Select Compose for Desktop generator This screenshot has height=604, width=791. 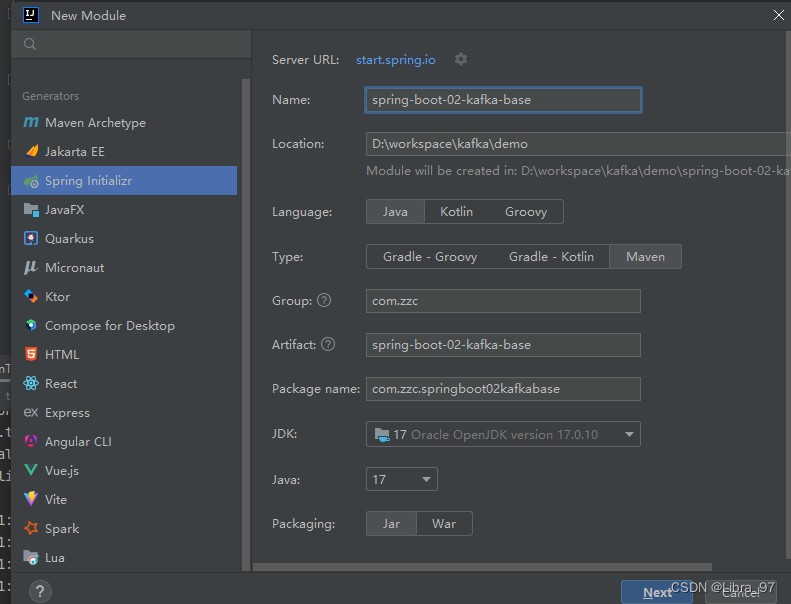(x=124, y=325)
